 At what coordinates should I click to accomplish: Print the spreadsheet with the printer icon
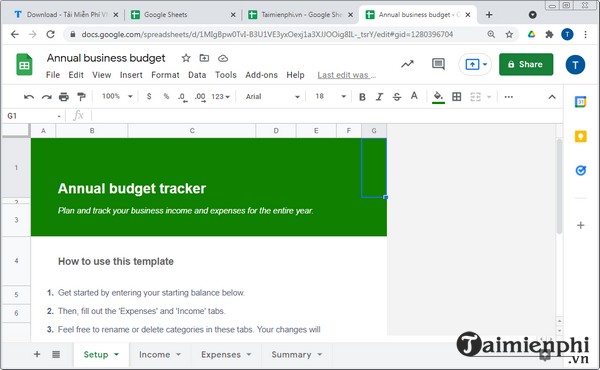[64, 97]
